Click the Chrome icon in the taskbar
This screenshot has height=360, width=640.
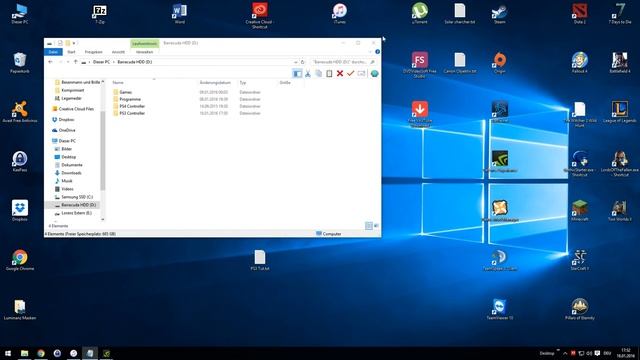coord(41,353)
